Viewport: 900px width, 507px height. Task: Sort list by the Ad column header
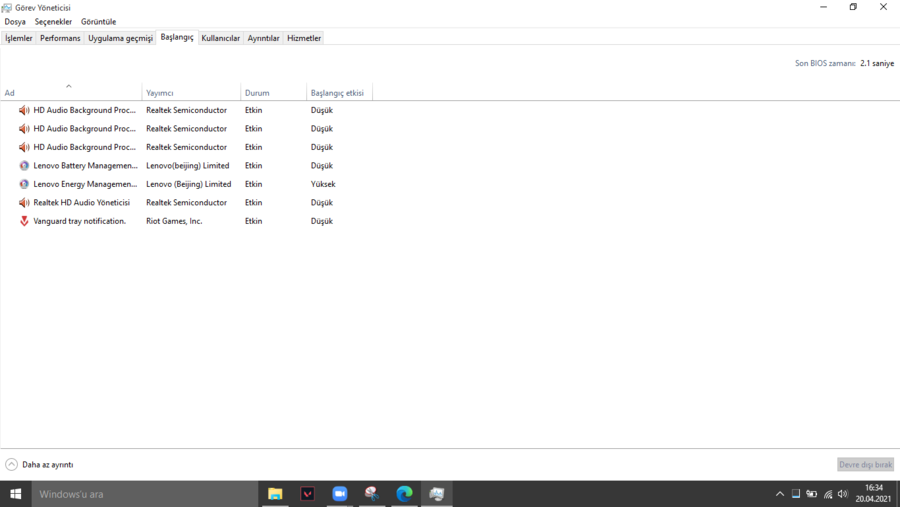click(x=70, y=93)
